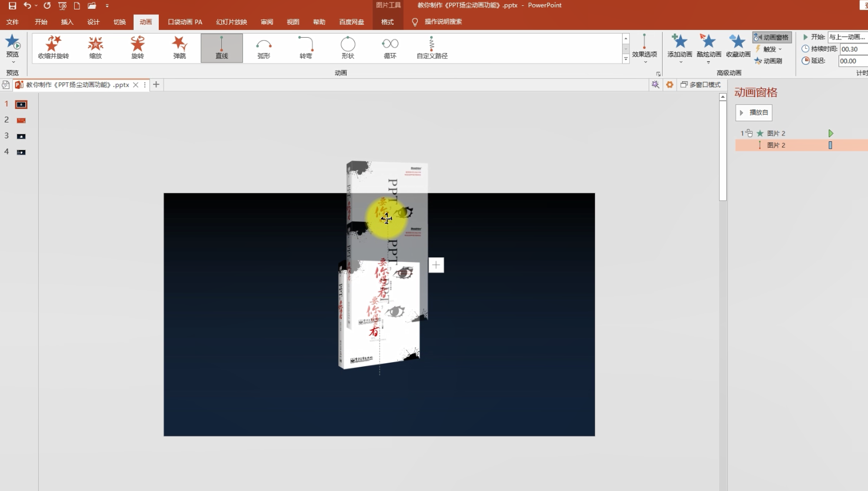Image resolution: width=868 pixels, height=491 pixels.
Task: Toggle the 动画窗格 pane button
Action: (x=771, y=37)
